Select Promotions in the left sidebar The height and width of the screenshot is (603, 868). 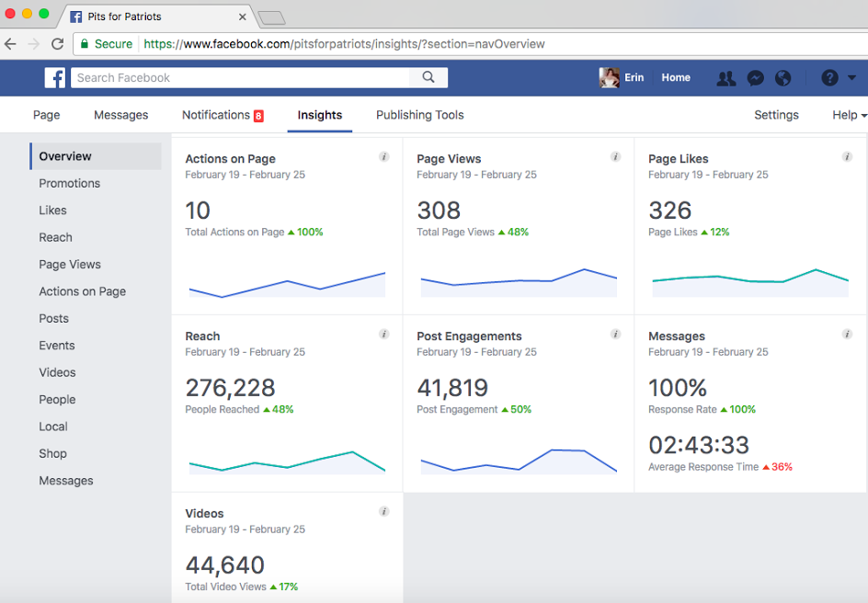click(x=70, y=183)
